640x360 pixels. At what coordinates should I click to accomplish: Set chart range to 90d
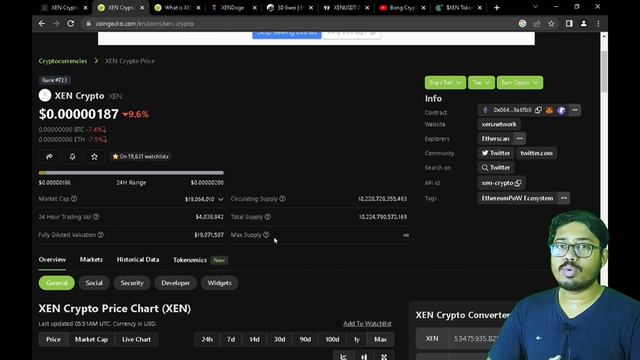305,339
